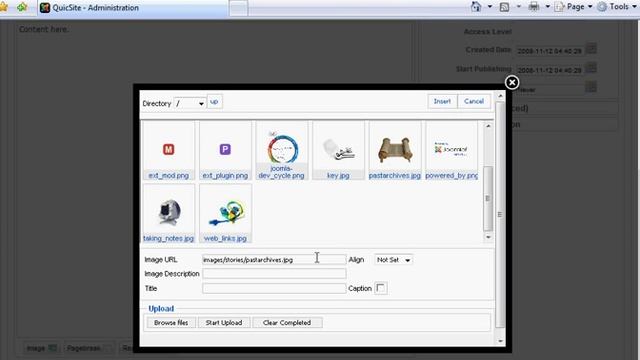Insert the selected image

442,101
